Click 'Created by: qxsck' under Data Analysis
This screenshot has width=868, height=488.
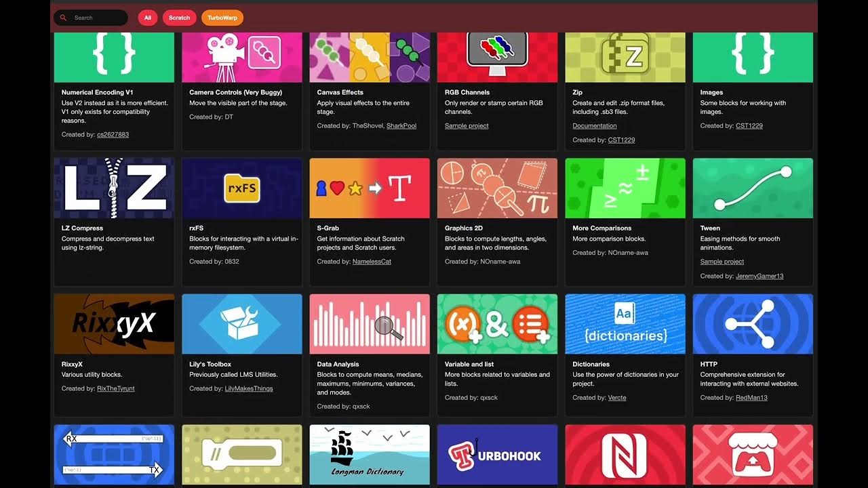tap(344, 407)
